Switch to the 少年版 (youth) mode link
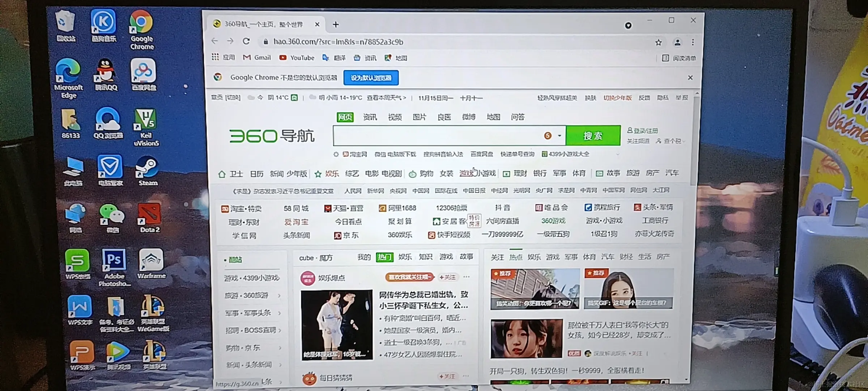This screenshot has height=391, width=868. click(x=617, y=98)
